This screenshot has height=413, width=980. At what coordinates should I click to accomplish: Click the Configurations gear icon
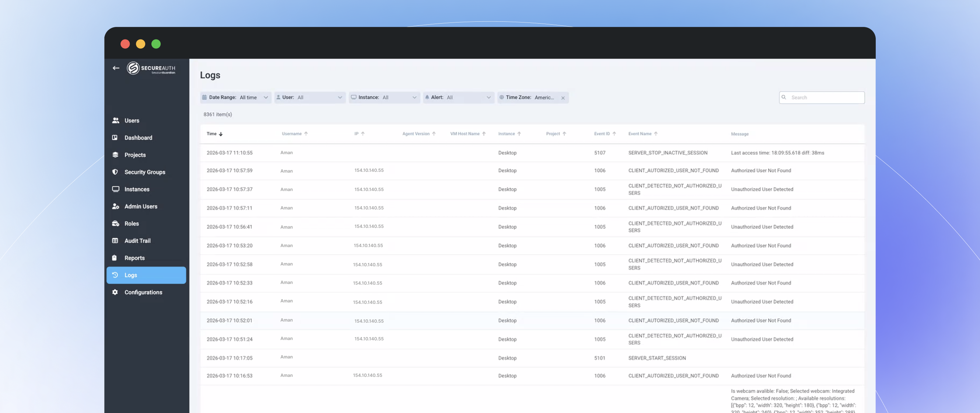[x=116, y=292]
